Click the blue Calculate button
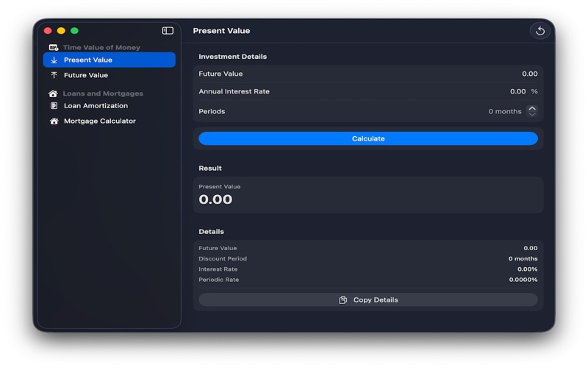Image resolution: width=588 pixels, height=368 pixels. 368,138
